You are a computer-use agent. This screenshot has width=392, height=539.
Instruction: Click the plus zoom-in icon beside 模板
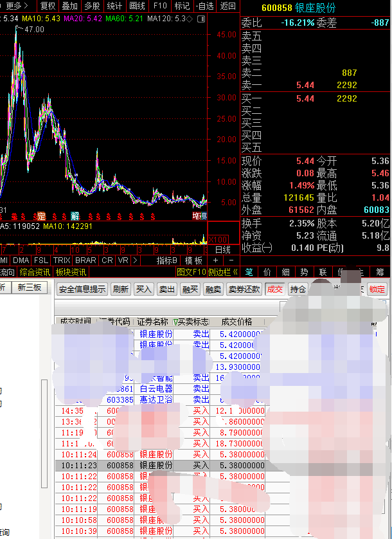(215, 260)
